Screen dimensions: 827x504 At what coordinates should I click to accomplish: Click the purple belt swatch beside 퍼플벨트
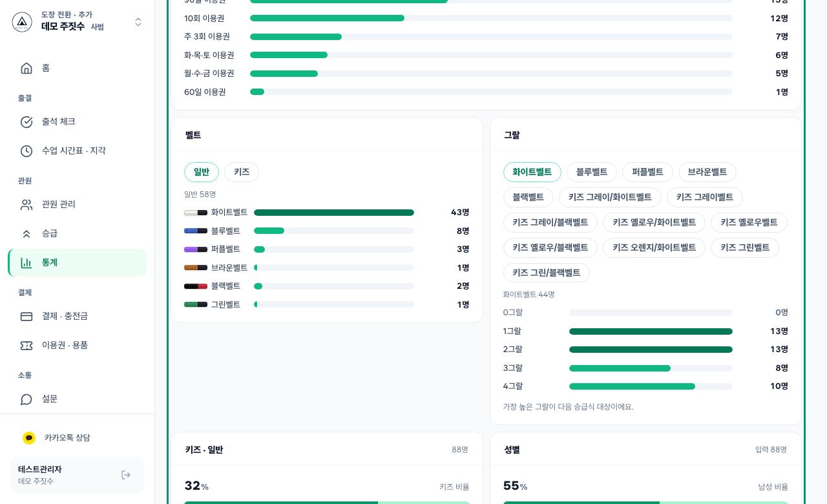pos(196,249)
